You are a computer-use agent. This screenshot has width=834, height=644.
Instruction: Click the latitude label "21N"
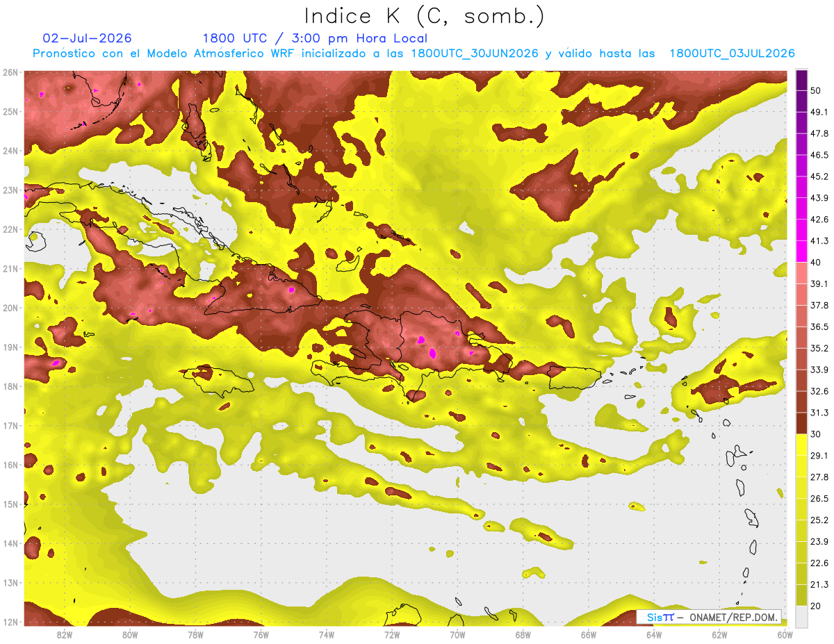pyautogui.click(x=10, y=269)
